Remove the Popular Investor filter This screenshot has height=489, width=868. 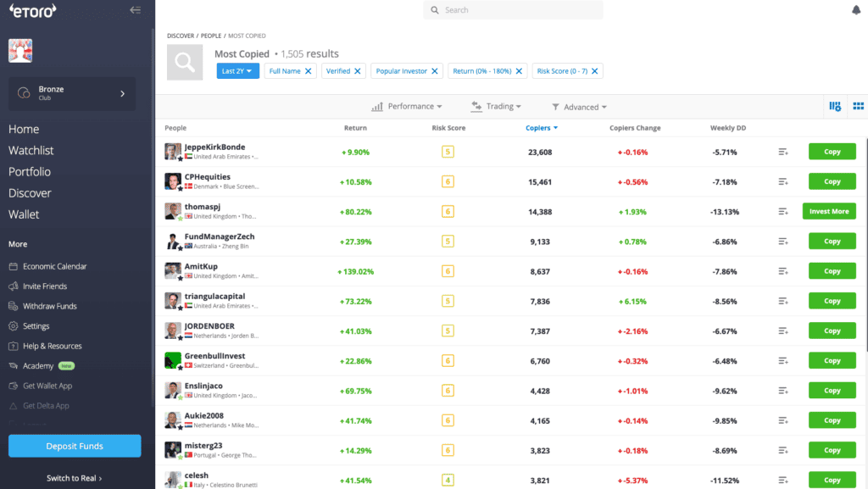(435, 71)
